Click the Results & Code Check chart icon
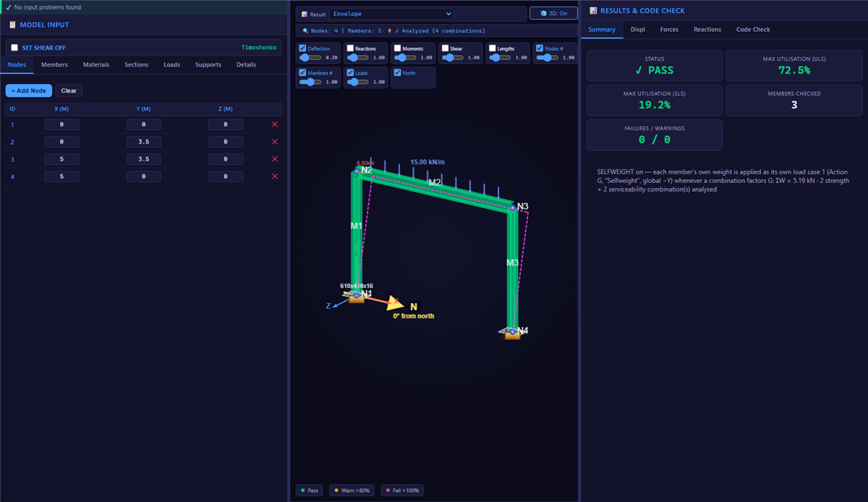This screenshot has width=868, height=502. coord(593,11)
